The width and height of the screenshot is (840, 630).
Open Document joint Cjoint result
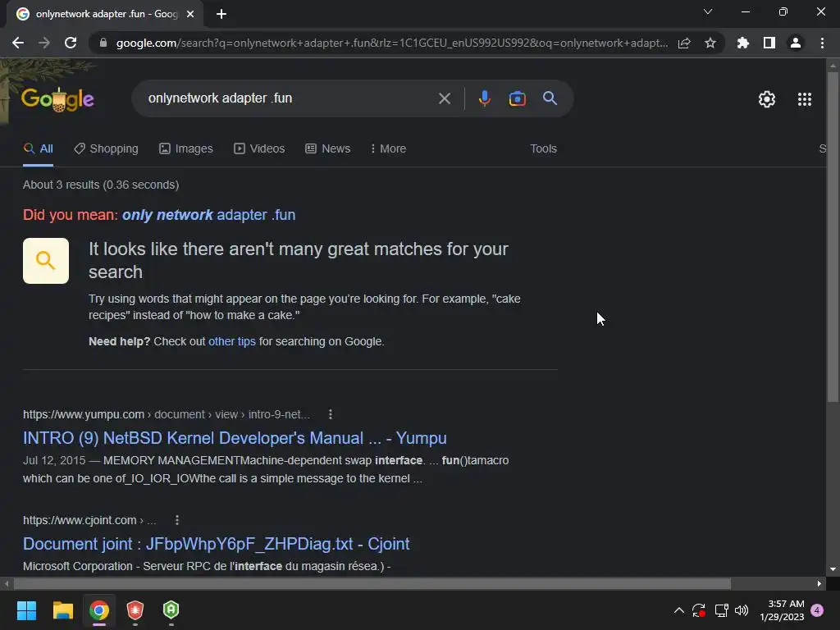click(x=216, y=544)
